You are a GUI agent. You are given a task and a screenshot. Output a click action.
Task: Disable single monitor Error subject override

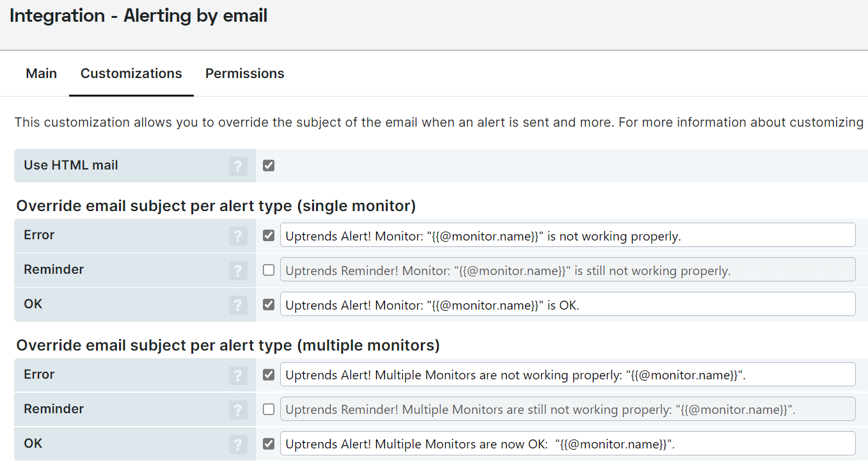tap(269, 235)
